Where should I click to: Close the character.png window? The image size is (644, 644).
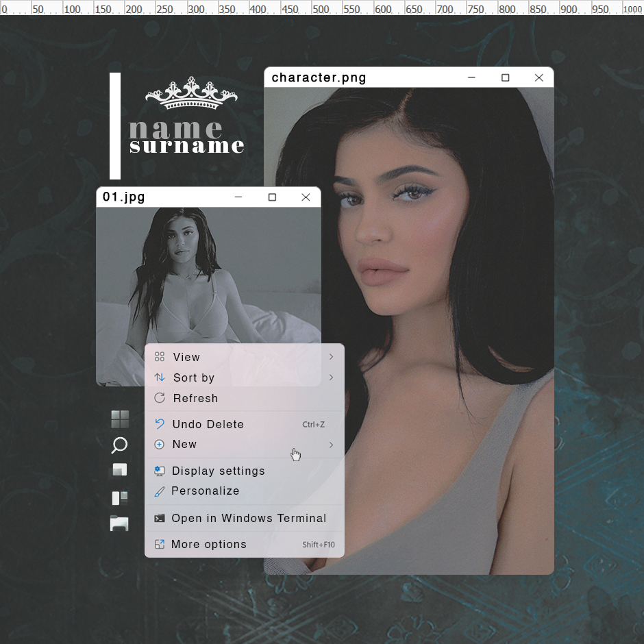pos(539,77)
